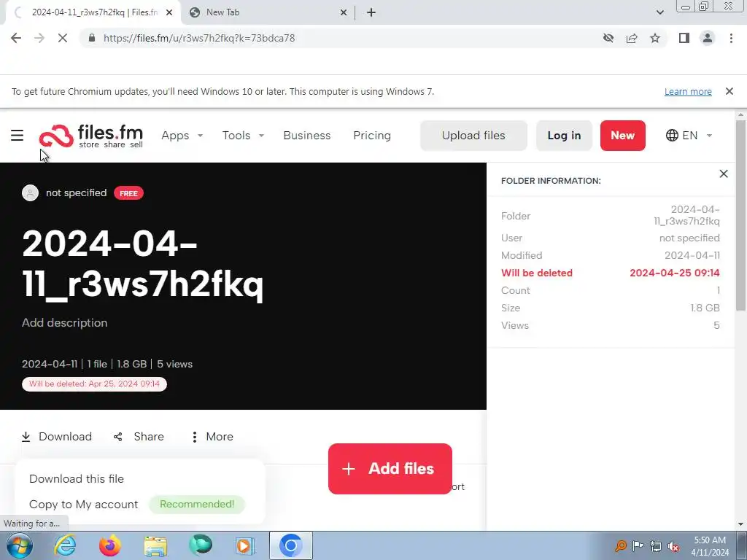Select the files.fm browser tab
Screen dimensions: 747x560
pyautogui.click(x=93, y=12)
